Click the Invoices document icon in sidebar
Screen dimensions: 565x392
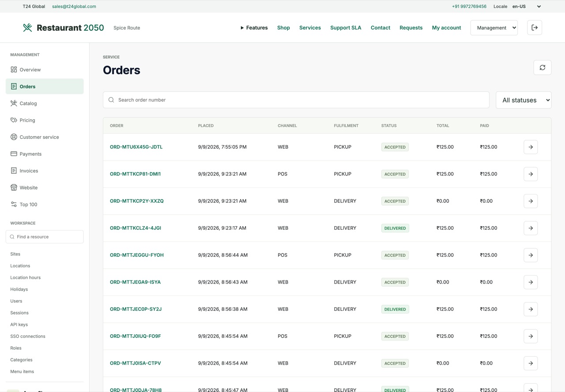[14, 171]
